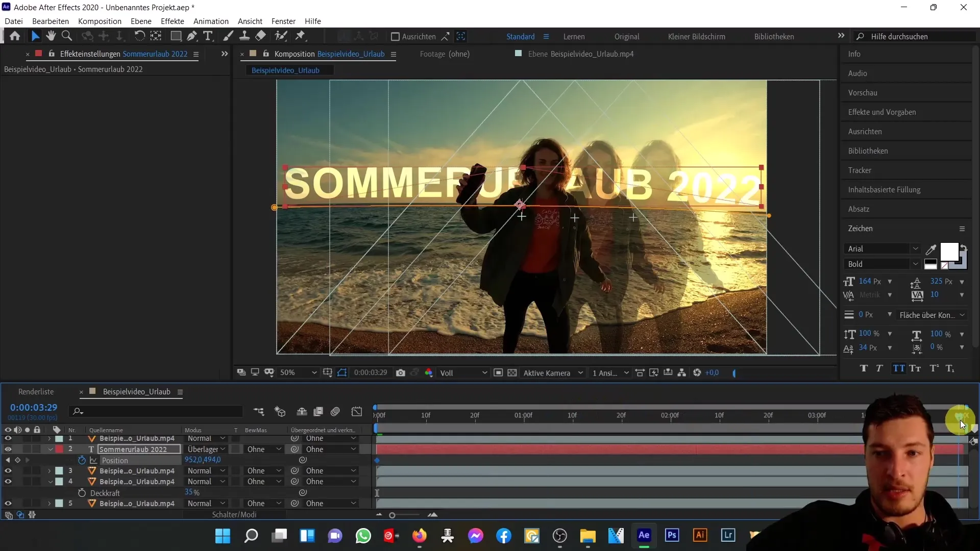This screenshot has height=551, width=980.
Task: Select the Fenster menu item
Action: click(x=283, y=21)
